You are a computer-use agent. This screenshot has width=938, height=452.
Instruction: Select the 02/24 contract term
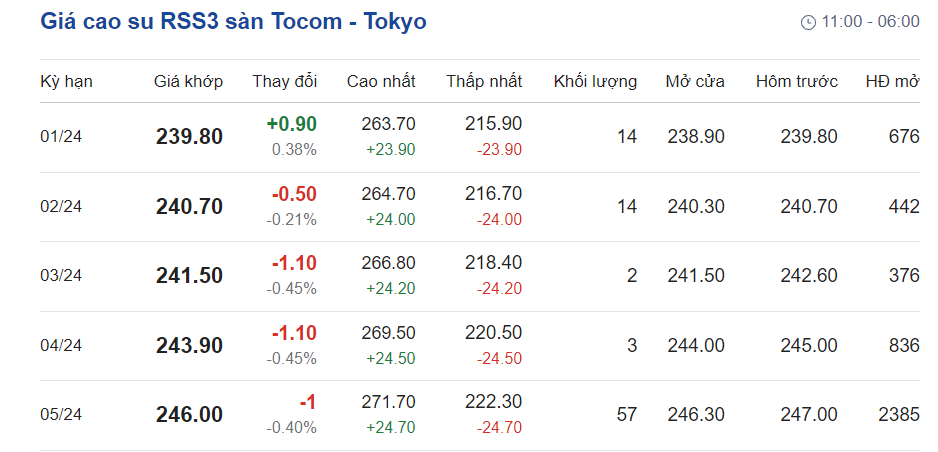pos(61,207)
